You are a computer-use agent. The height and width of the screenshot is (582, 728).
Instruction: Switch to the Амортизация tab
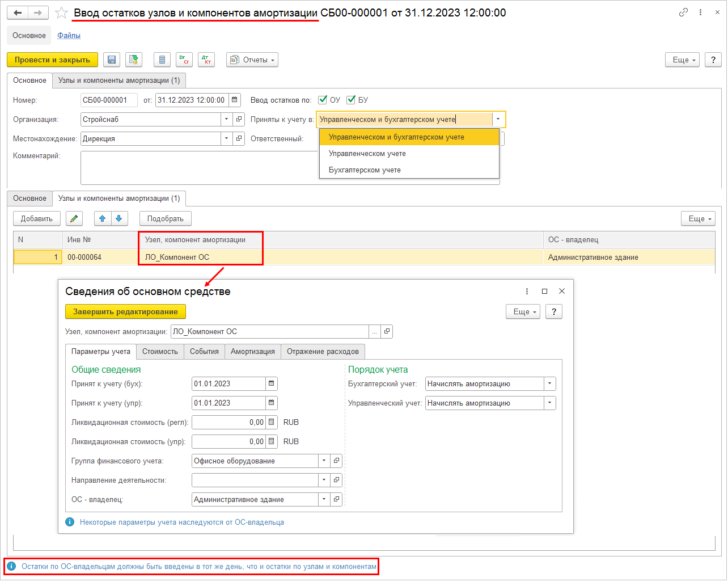252,352
